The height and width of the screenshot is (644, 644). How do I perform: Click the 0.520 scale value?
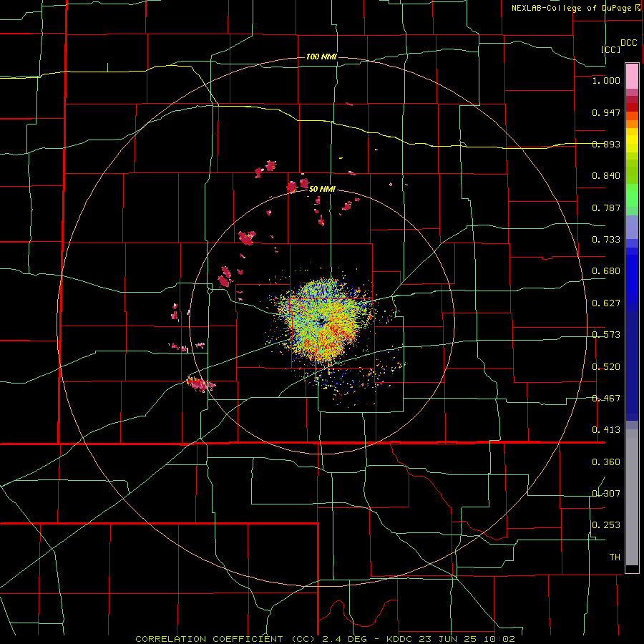(606, 367)
